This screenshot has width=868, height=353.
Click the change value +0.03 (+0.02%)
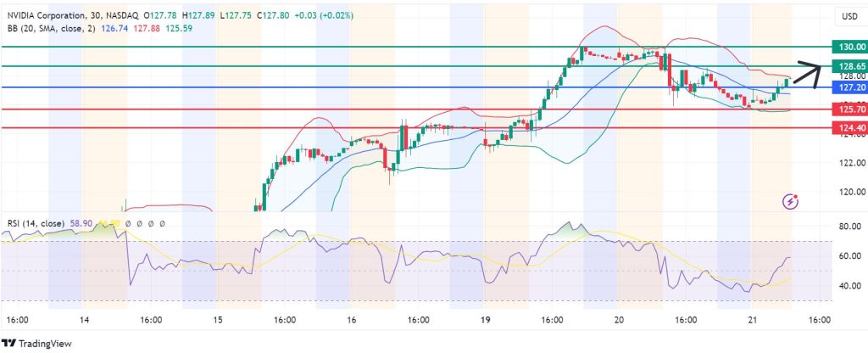323,15
